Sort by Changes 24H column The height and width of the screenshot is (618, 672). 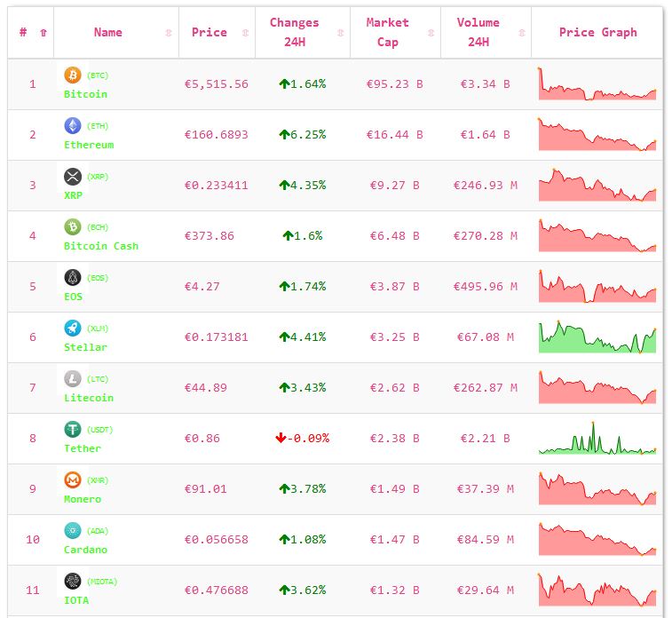[x=294, y=33]
